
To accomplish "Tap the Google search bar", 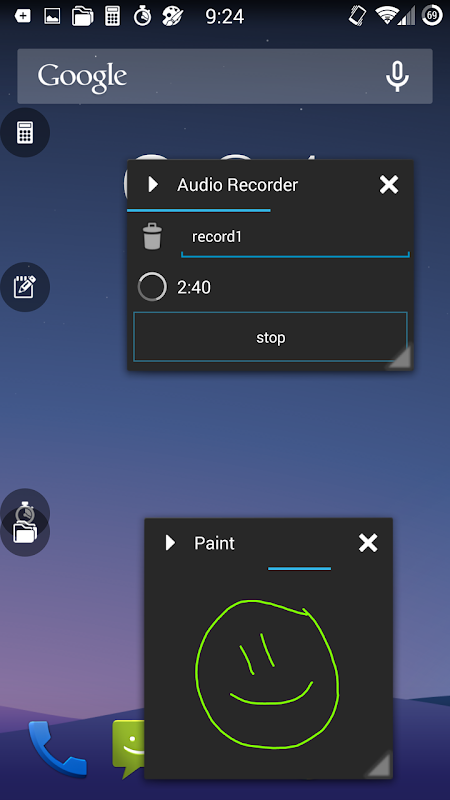I will tap(225, 77).
